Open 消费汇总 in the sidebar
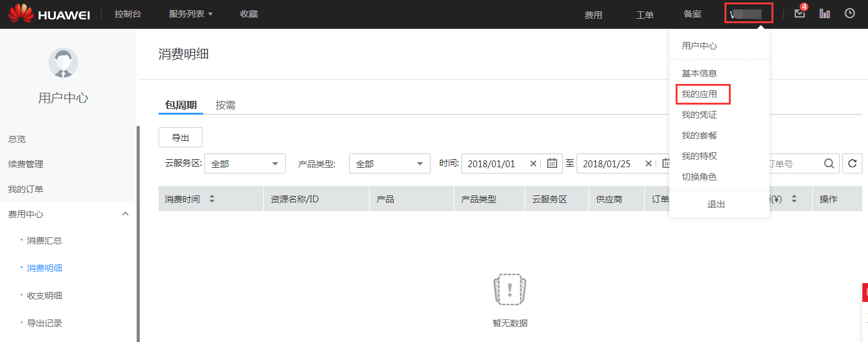 [44, 241]
